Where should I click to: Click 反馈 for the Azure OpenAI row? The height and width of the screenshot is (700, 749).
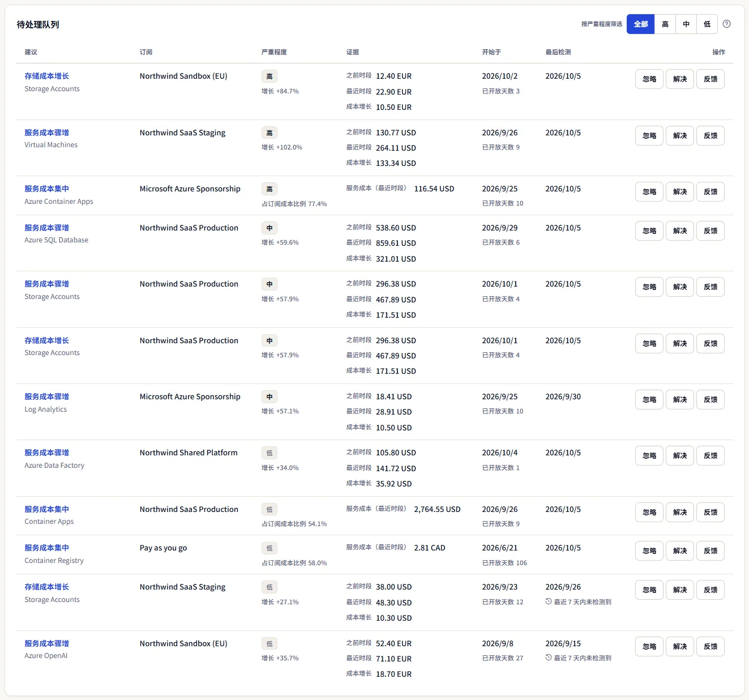coord(711,646)
